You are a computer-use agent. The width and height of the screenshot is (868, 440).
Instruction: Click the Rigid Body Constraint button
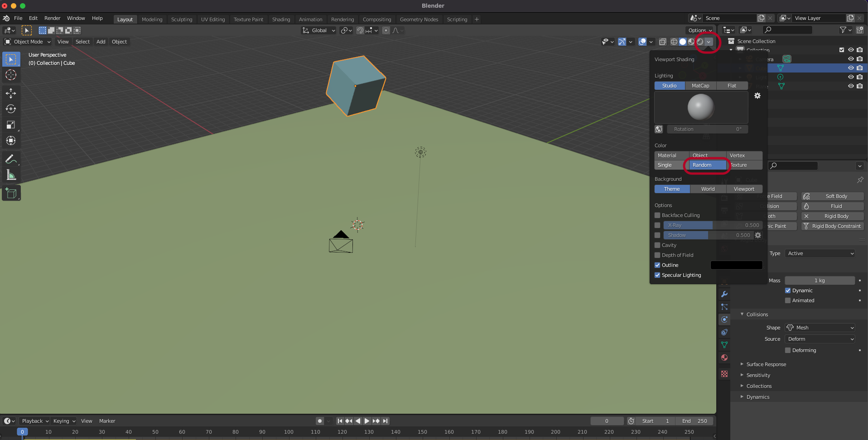(833, 226)
